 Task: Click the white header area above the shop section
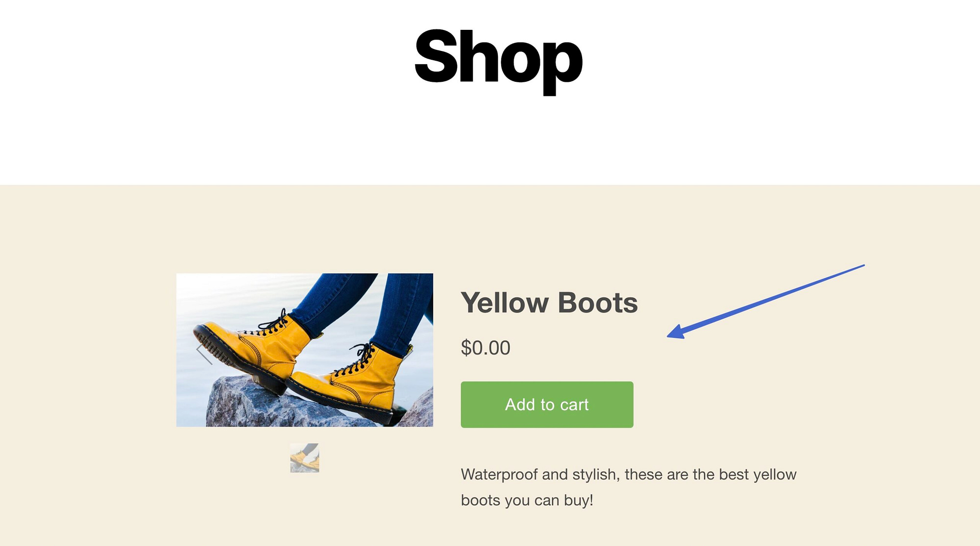(x=196, y=137)
